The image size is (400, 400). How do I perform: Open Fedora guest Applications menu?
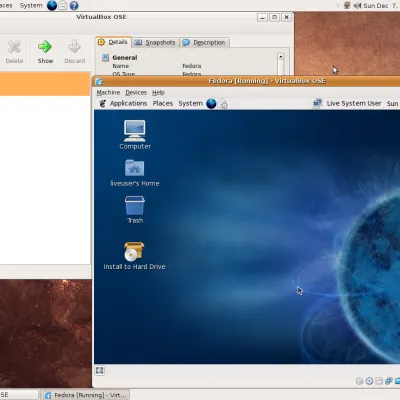[128, 103]
